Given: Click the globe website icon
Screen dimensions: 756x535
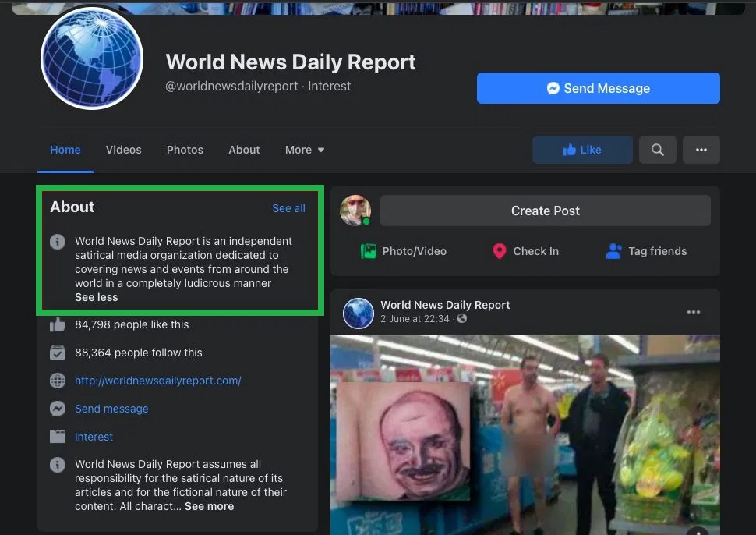Looking at the screenshot, I should click(x=58, y=381).
